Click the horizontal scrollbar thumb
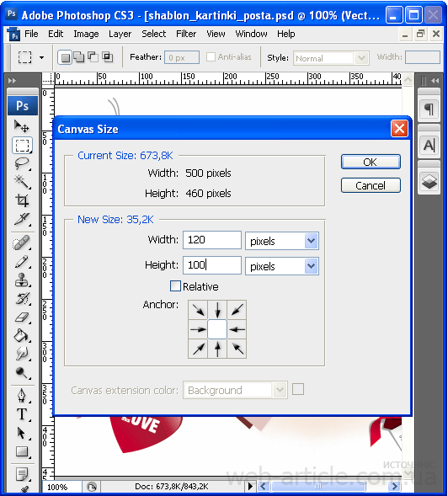448x496 pixels. (318, 486)
